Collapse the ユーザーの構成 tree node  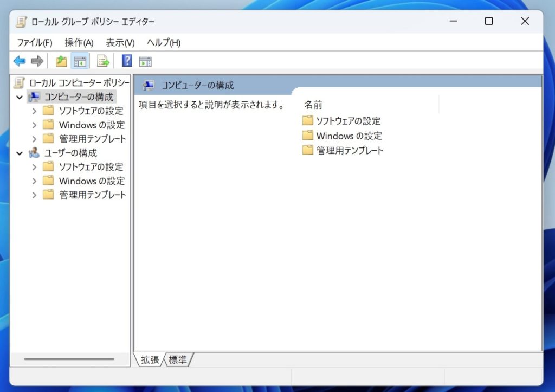coord(20,153)
